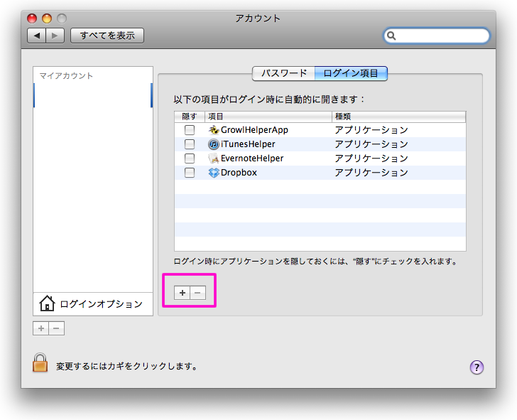
Task: Add a login item with the plus button
Action: (182, 293)
